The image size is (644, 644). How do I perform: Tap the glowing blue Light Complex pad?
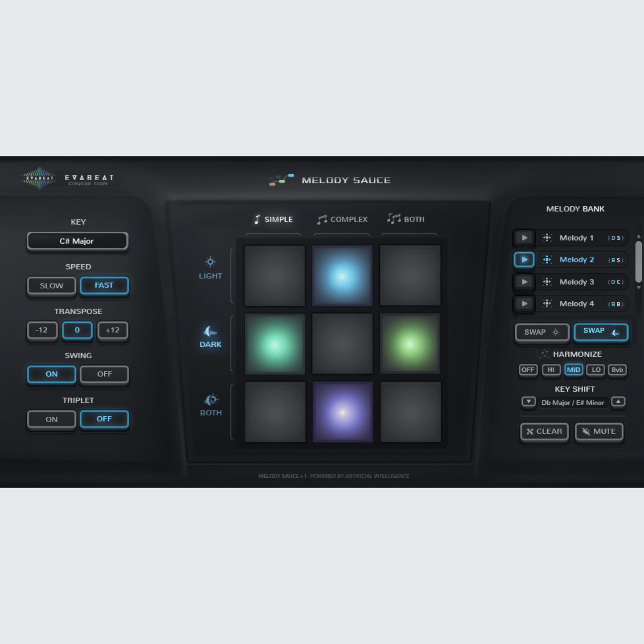pyautogui.click(x=342, y=276)
